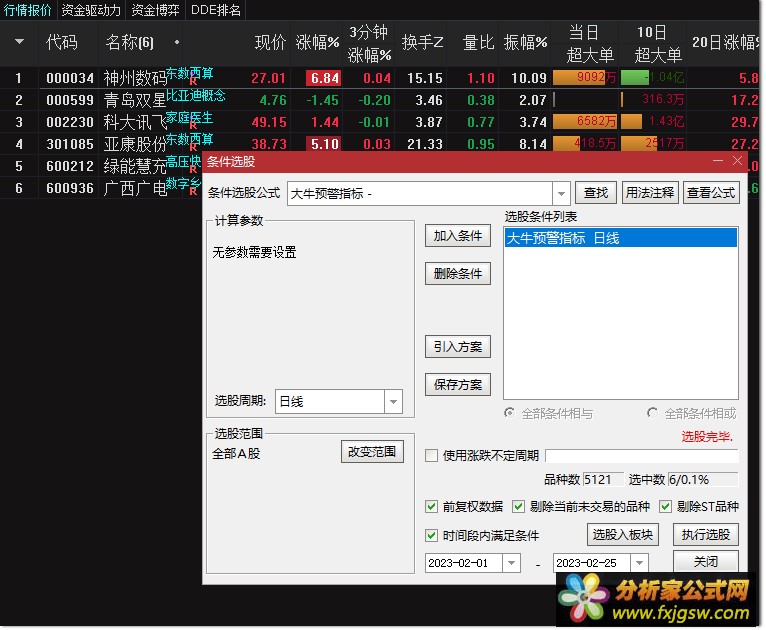The height and width of the screenshot is (630, 766).
Task: Click stock code 600212
Action: pyautogui.click(x=70, y=166)
